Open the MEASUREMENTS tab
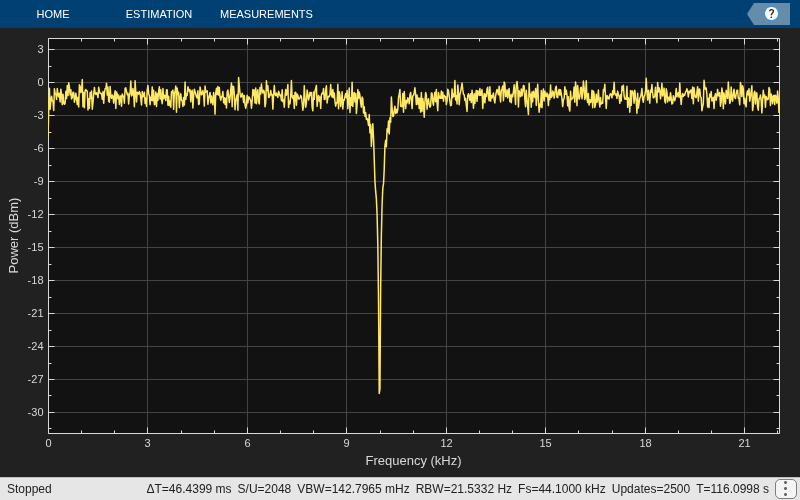800x500 pixels. pyautogui.click(x=266, y=14)
